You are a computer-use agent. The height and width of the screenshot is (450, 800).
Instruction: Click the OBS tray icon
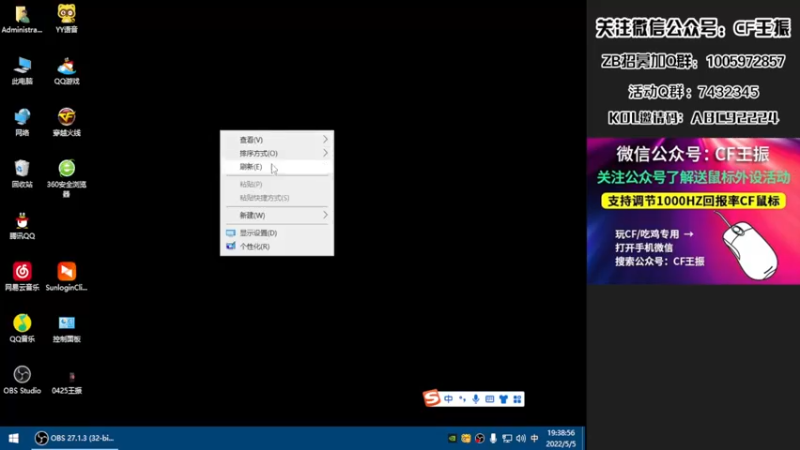(480, 438)
